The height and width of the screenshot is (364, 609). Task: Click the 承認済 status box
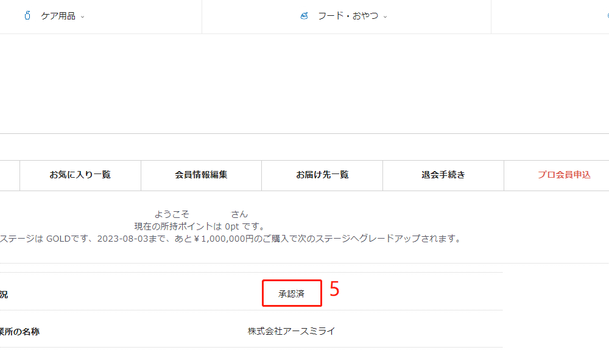point(292,293)
